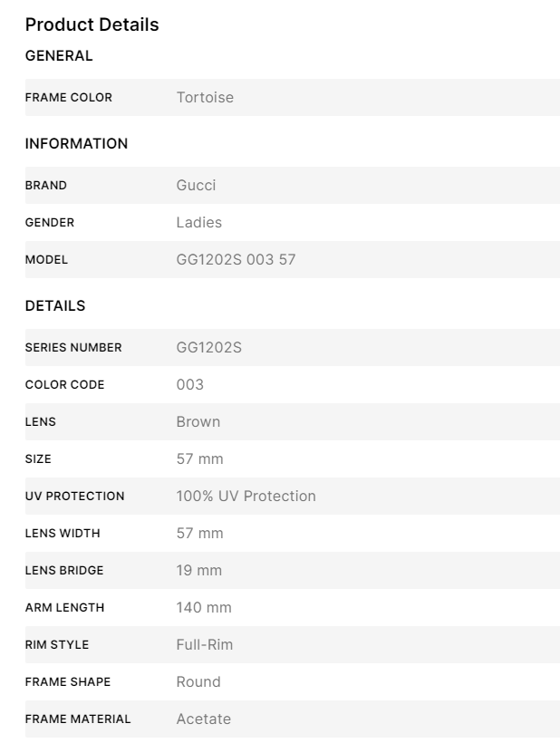This screenshot has width=560, height=743.
Task: Click the FRAME COLOR row label
Action: tap(69, 97)
